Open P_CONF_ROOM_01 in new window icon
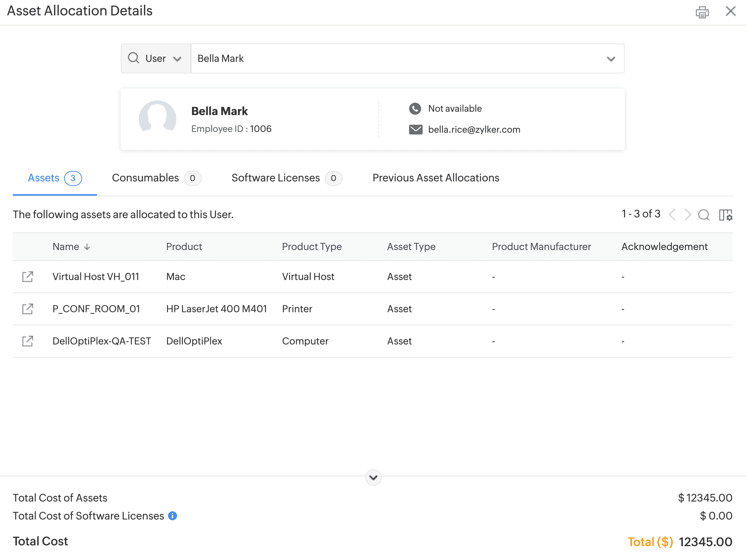This screenshot has height=560, width=747. [x=28, y=309]
